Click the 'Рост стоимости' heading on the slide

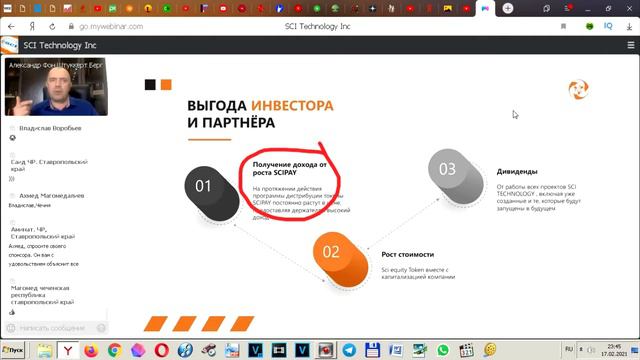407,254
